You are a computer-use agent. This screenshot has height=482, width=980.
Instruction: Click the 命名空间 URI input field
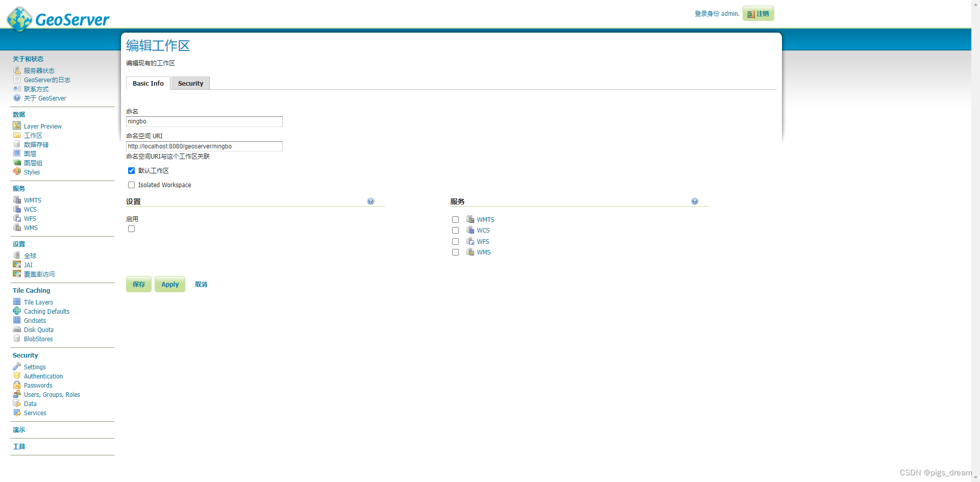tap(204, 146)
